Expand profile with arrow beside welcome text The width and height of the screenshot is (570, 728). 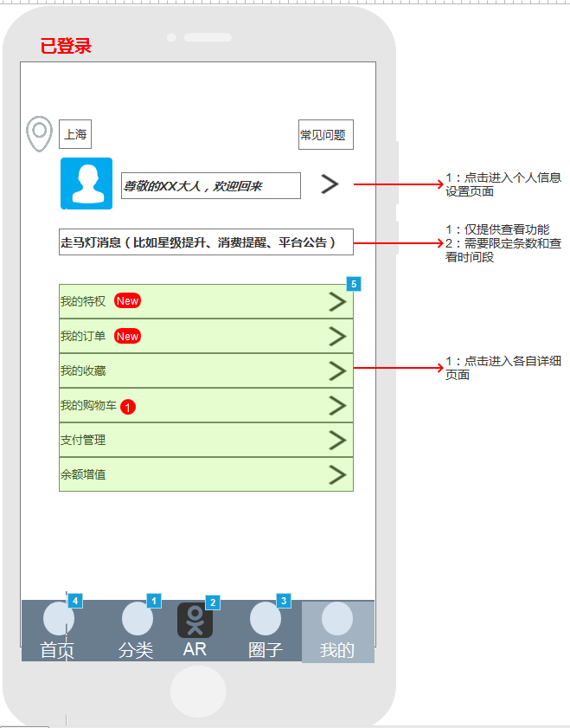[x=330, y=184]
